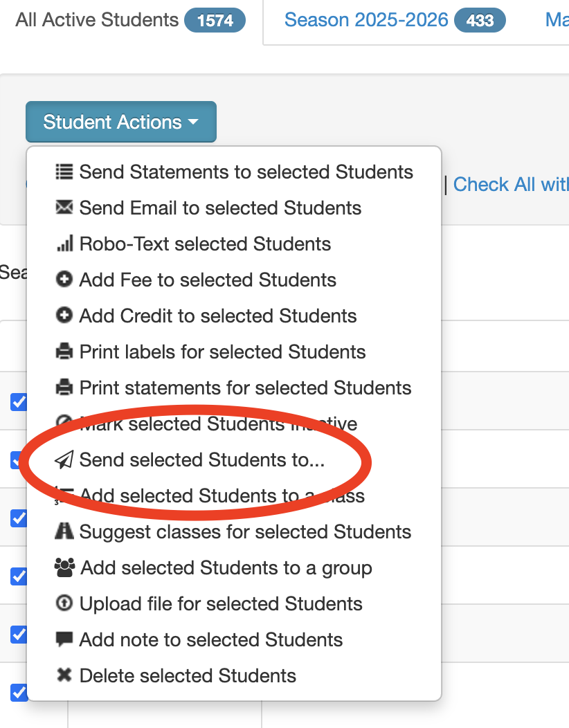Click the group people icon for Add to group
Screen dimensions: 569x728
coord(64,567)
